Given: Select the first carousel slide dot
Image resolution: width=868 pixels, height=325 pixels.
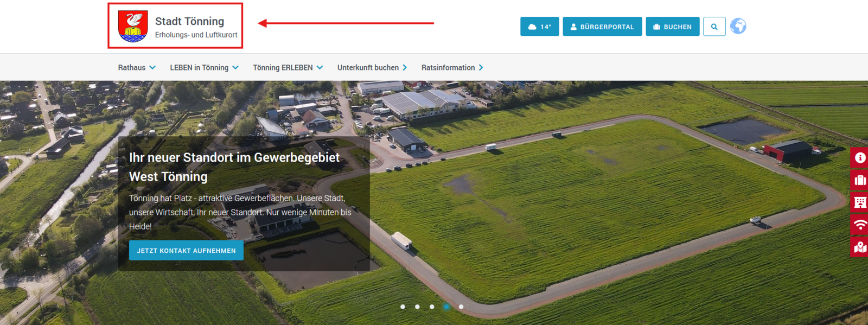Looking at the screenshot, I should click(403, 307).
